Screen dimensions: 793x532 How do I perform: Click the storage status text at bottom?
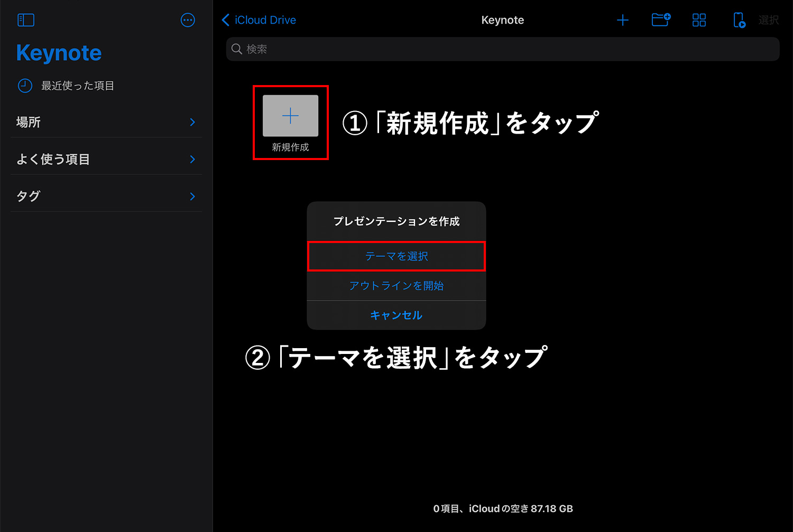[503, 509]
